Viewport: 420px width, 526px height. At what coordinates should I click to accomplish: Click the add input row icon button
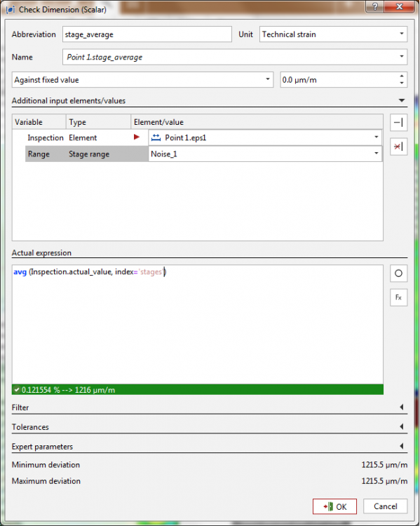click(398, 123)
